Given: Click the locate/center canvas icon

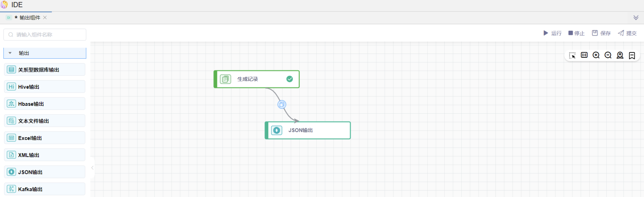Looking at the screenshot, I should click(x=620, y=55).
